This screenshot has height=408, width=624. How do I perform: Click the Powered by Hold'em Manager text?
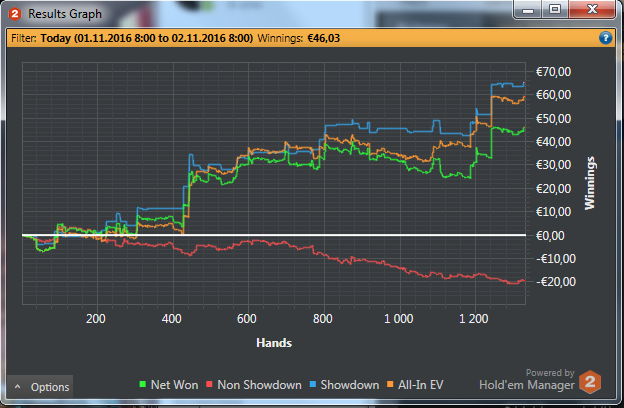527,379
